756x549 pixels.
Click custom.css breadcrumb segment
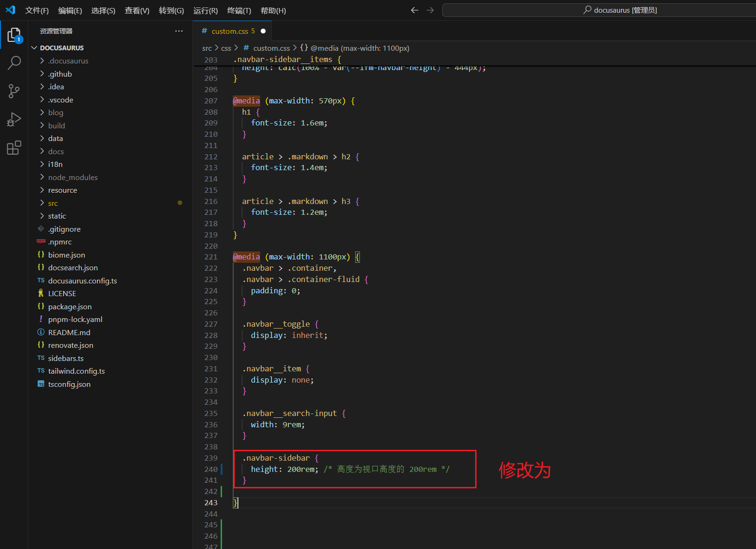(266, 48)
